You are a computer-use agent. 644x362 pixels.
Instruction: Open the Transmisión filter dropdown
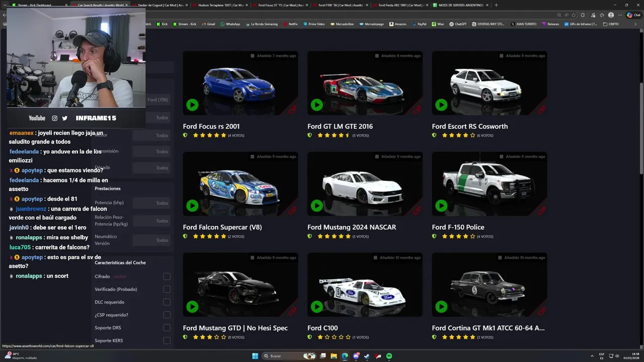pyautogui.click(x=151, y=151)
